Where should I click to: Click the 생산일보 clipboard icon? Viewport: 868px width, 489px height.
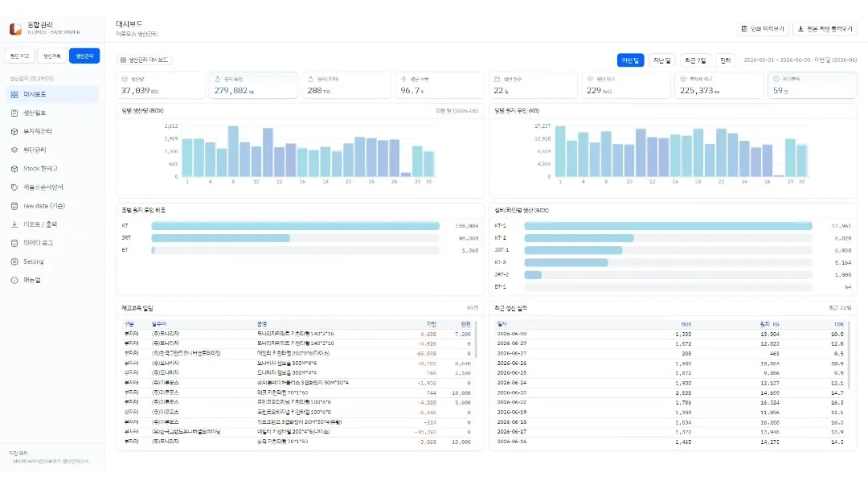pos(14,113)
